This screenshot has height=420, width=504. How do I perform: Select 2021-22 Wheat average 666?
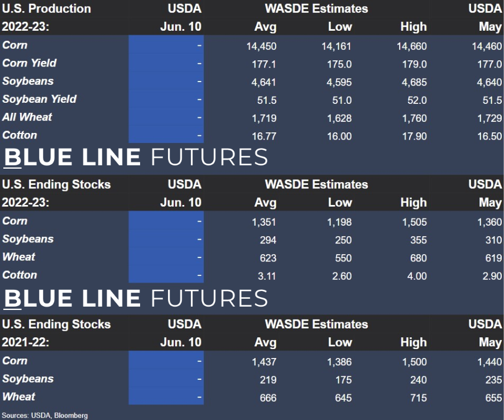[x=268, y=398]
